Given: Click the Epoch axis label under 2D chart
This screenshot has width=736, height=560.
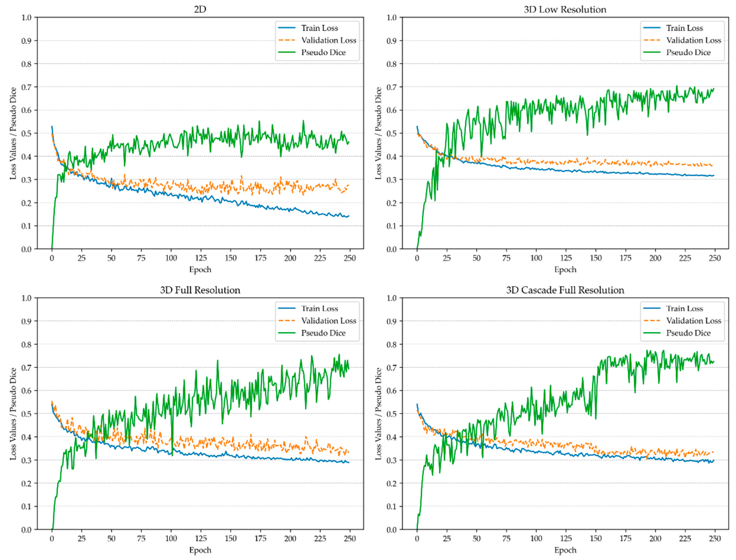Looking at the screenshot, I should 200,269.
